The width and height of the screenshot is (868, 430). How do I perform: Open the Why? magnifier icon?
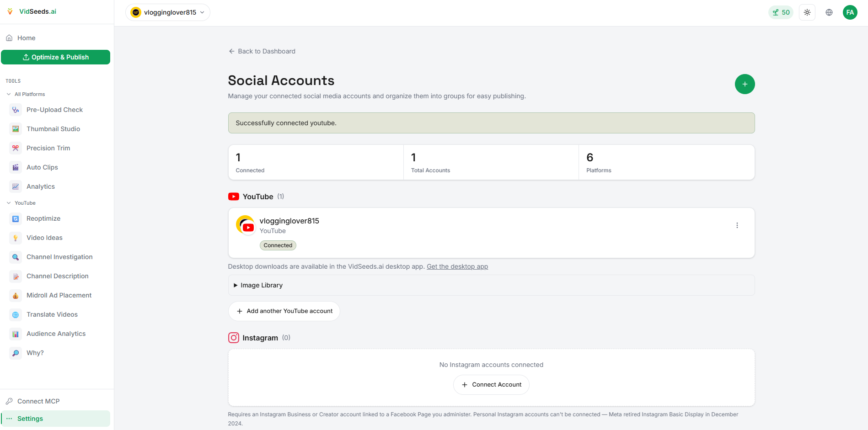point(16,353)
